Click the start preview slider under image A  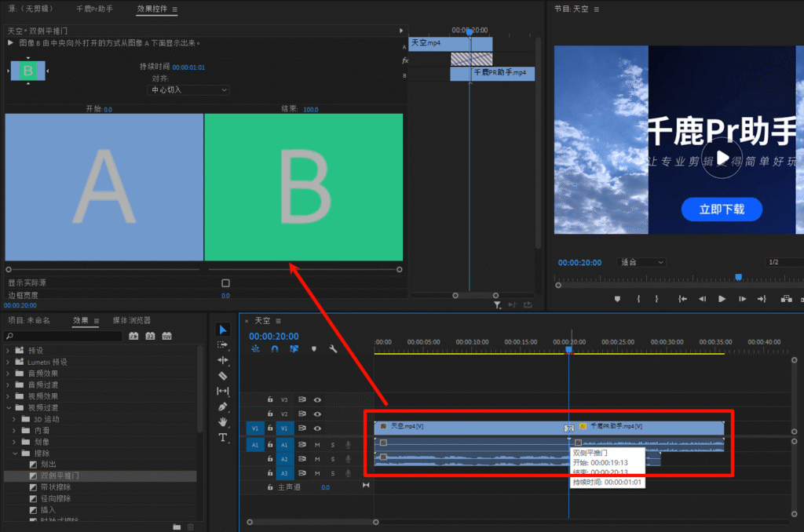(x=9, y=269)
